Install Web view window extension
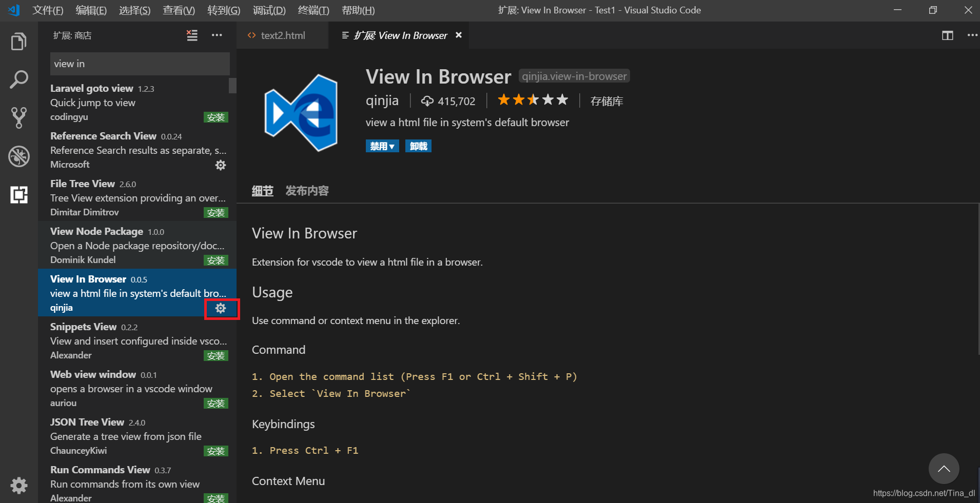The image size is (980, 503). pos(215,404)
